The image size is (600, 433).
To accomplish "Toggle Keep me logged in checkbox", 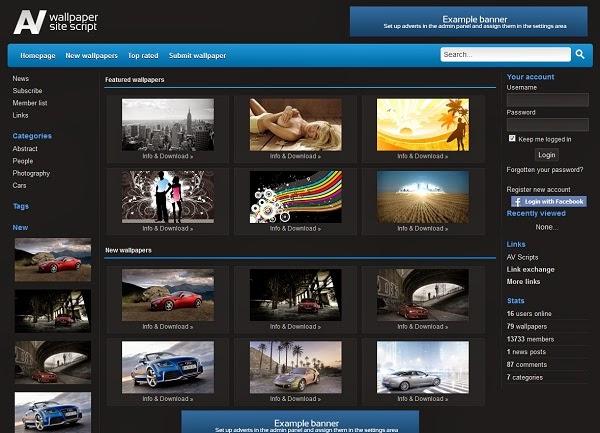I will (513, 139).
